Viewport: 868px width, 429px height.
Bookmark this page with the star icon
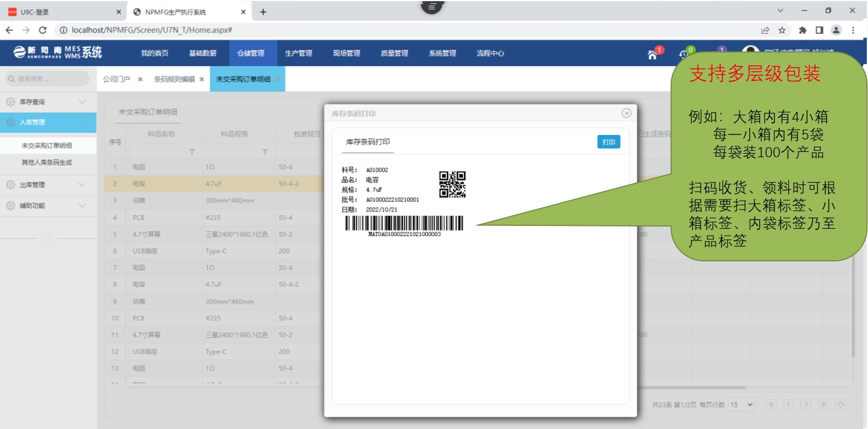(782, 30)
